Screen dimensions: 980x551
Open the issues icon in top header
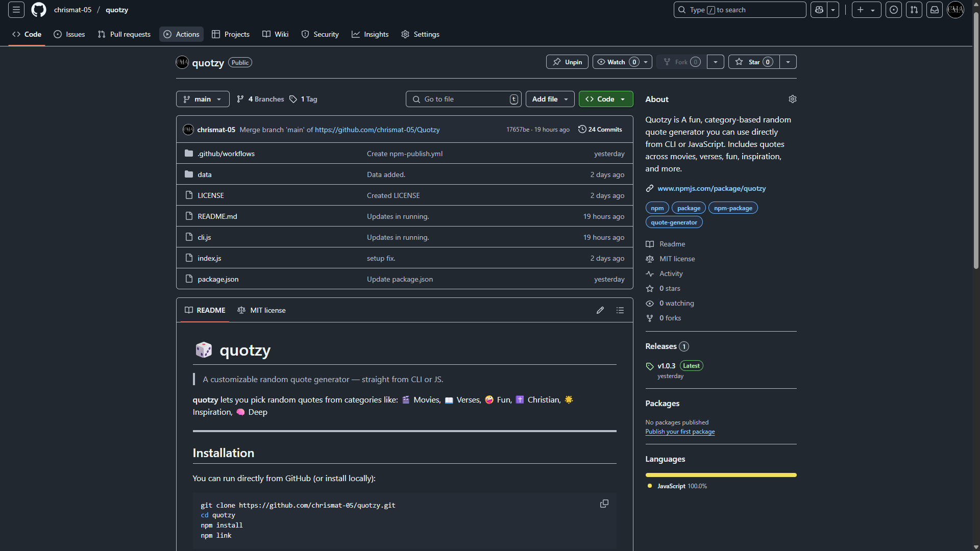click(x=894, y=10)
